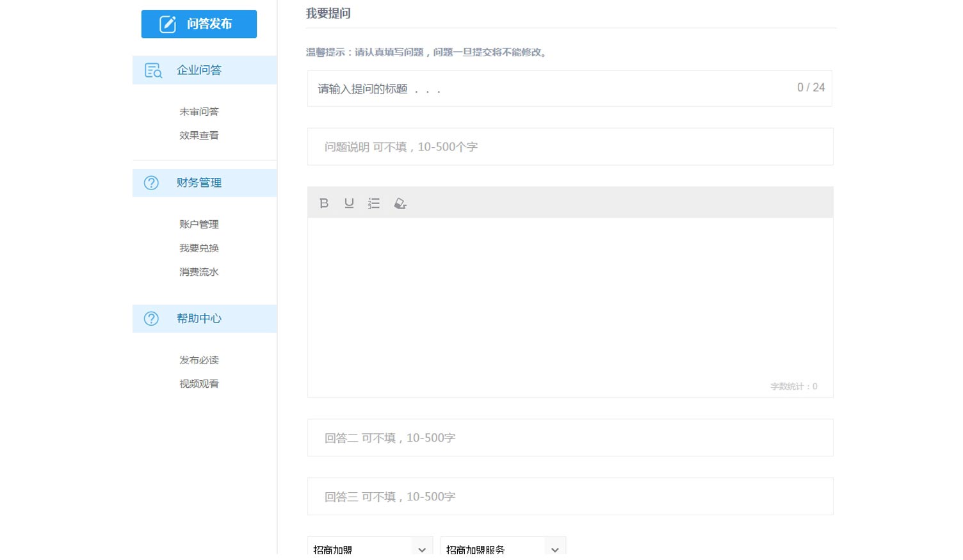Click the 我要提问 heading
The width and height of the screenshot is (963, 560).
pyautogui.click(x=328, y=13)
